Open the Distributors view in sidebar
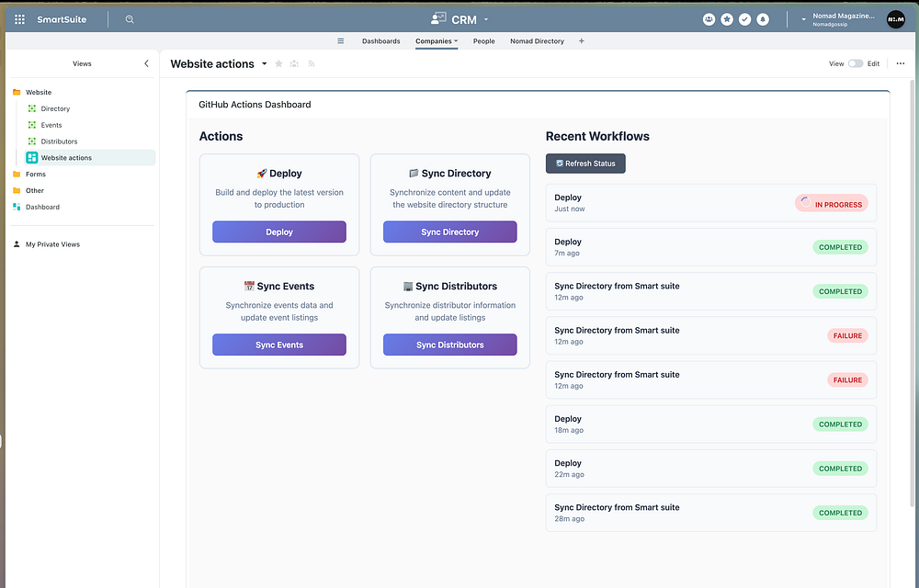This screenshot has width=919, height=588. 59,141
